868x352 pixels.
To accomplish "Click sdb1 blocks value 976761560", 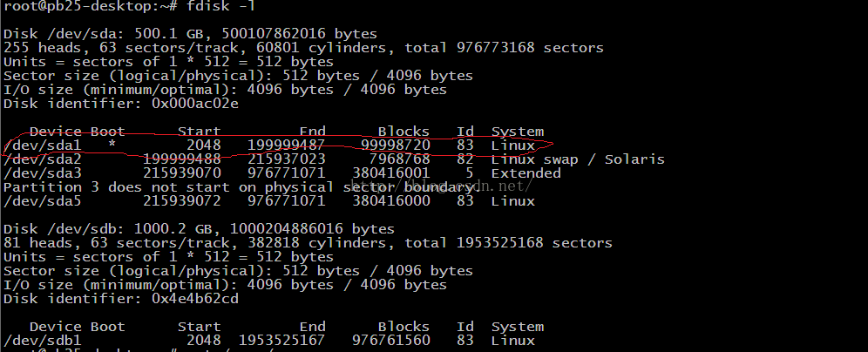I will tap(390, 341).
